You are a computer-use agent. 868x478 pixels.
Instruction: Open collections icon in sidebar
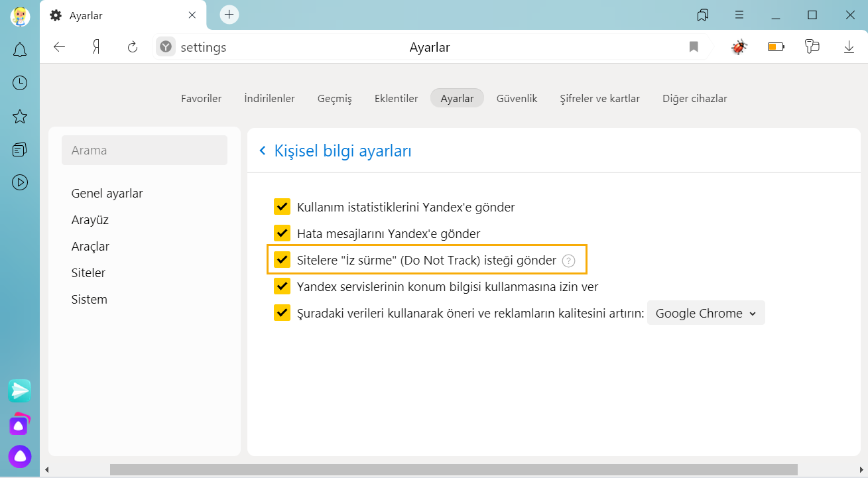20,149
